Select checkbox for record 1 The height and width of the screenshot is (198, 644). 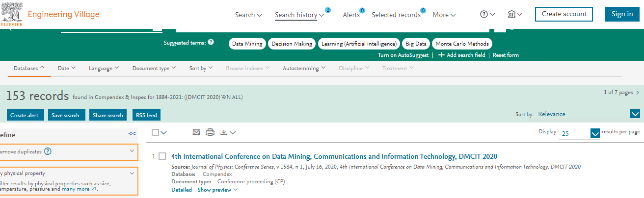[162, 156]
